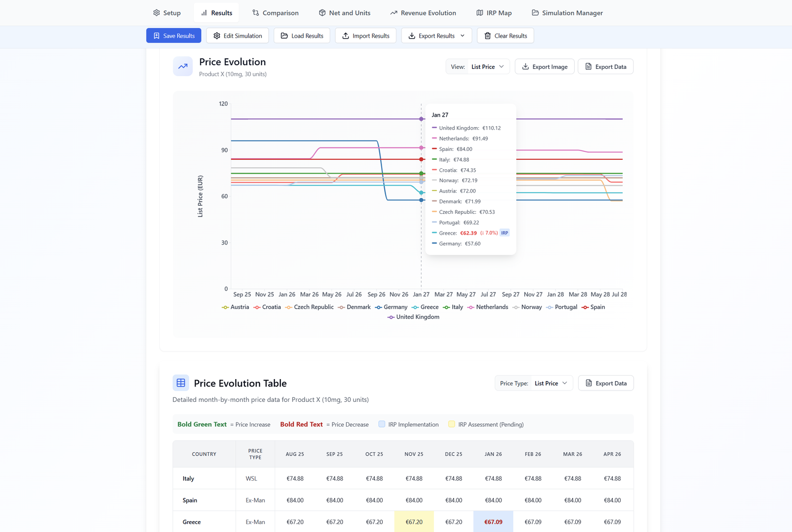
Task: Click the IRP Map icon
Action: click(x=480, y=12)
